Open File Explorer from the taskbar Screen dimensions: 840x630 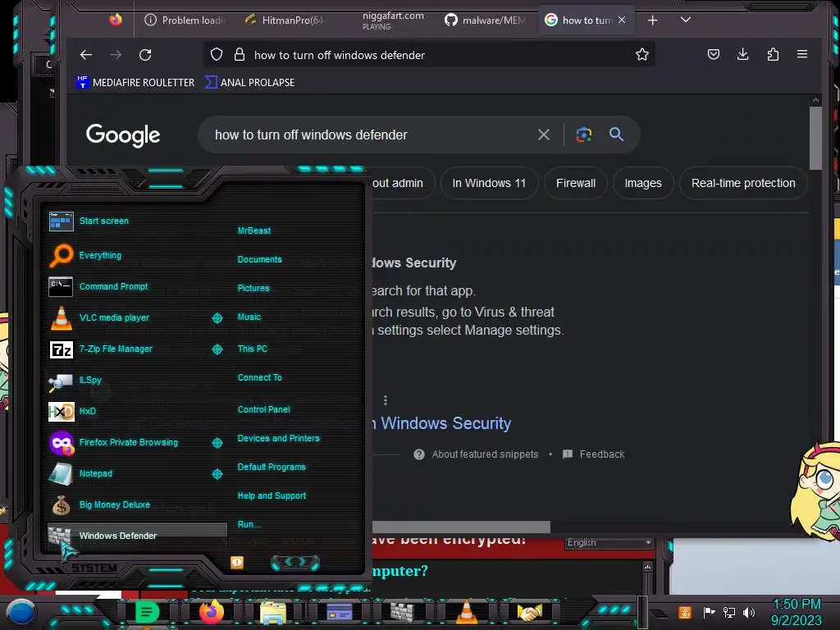(273, 612)
